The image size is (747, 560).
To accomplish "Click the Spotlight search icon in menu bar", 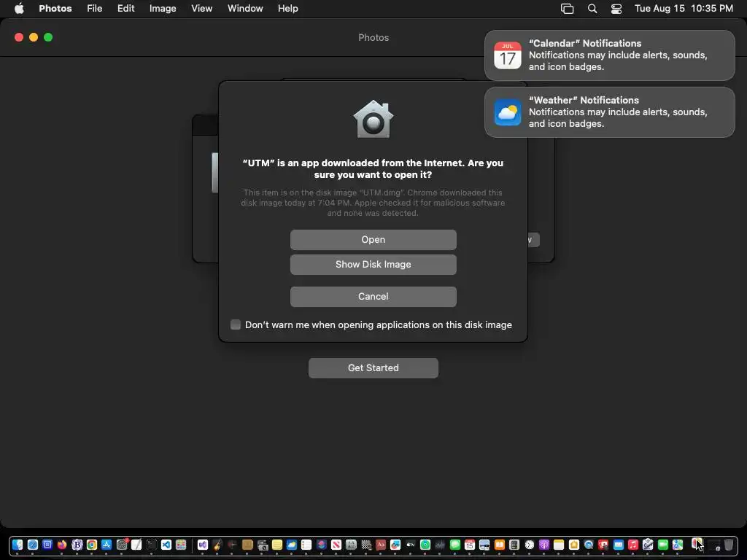I will coord(592,9).
